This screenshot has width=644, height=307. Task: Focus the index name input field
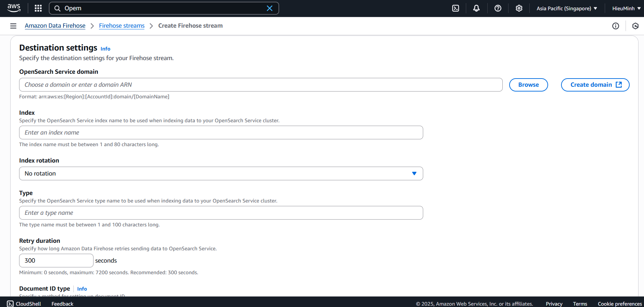221,132
